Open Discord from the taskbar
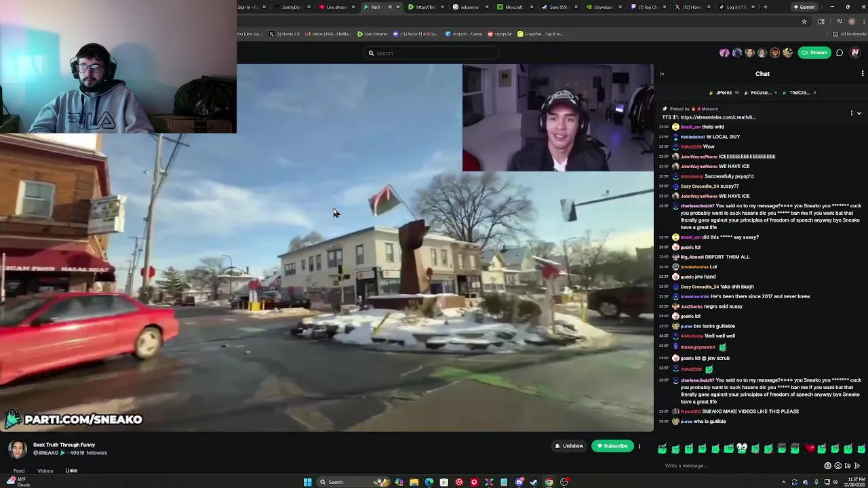The width and height of the screenshot is (868, 488). click(x=519, y=482)
